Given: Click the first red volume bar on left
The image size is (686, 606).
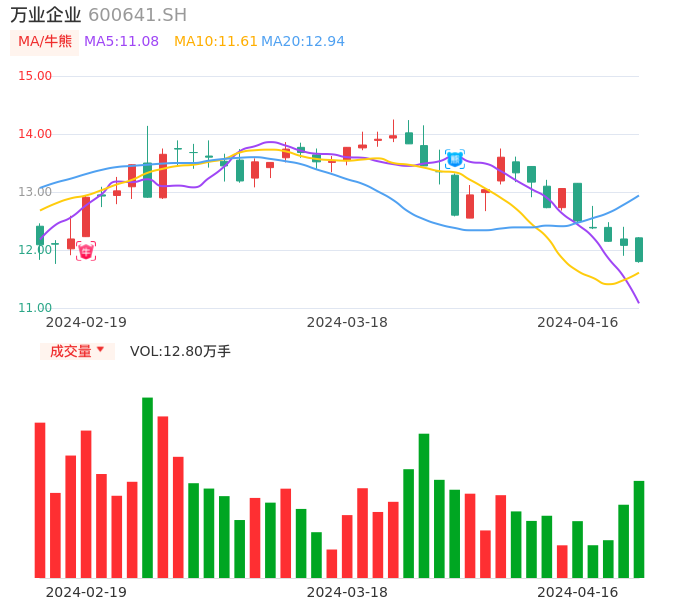Looking at the screenshot, I should tap(40, 500).
